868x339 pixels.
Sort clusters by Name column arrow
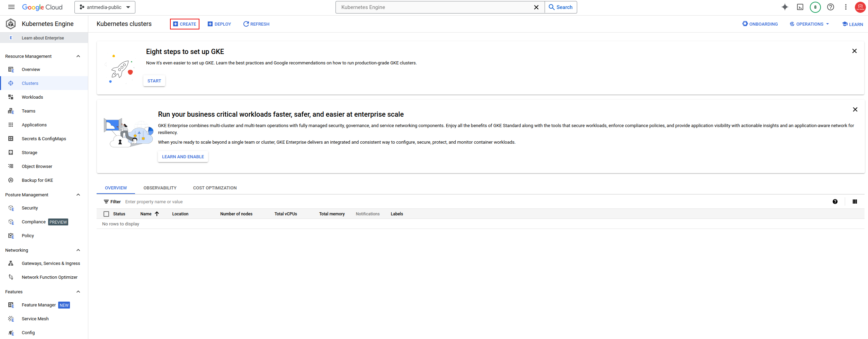tap(157, 214)
